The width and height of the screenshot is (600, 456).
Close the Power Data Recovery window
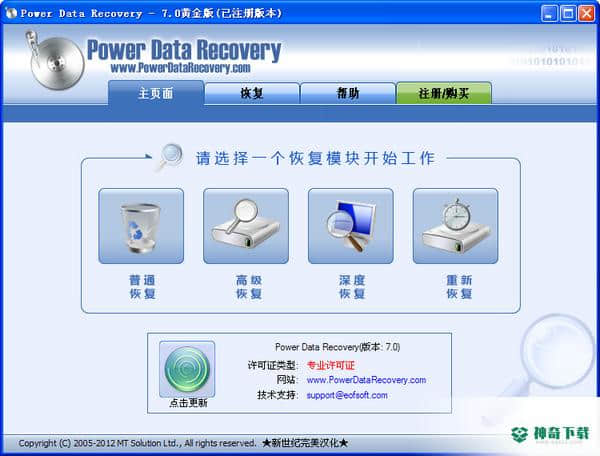pyautogui.click(x=587, y=13)
